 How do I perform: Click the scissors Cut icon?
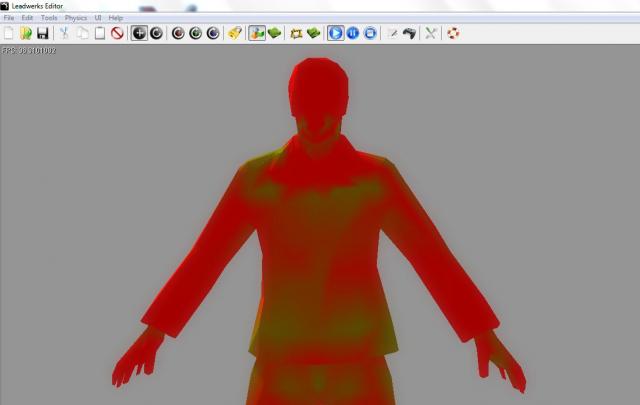64,33
